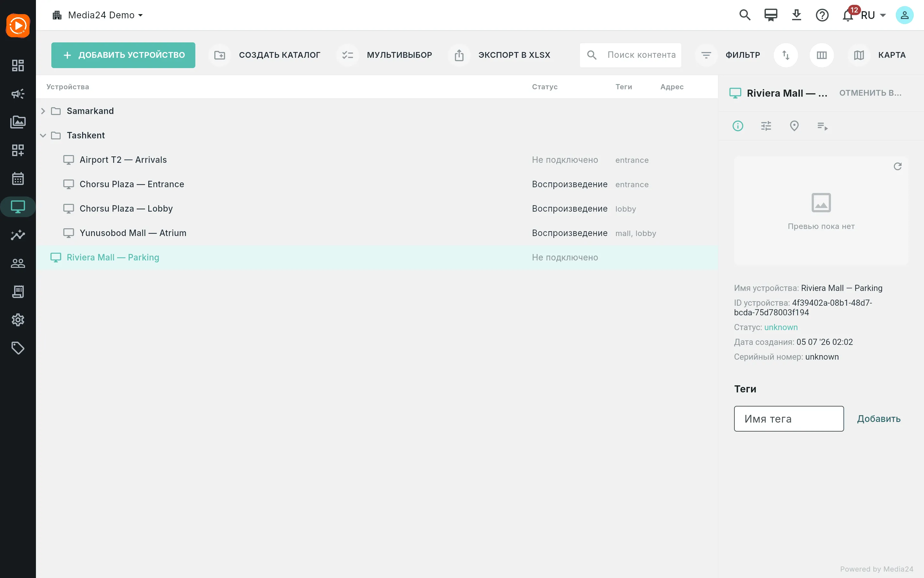The image size is (924, 578).
Task: Open the Media24 logo home
Action: (18, 26)
